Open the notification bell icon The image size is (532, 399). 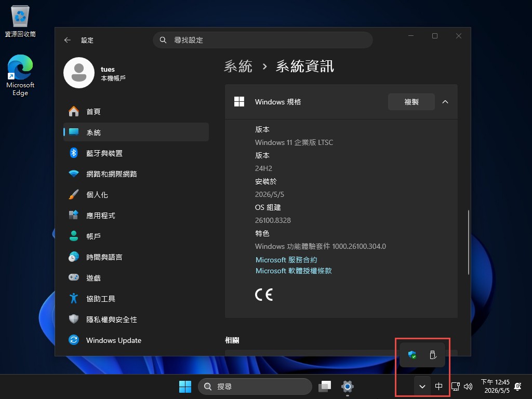click(518, 387)
